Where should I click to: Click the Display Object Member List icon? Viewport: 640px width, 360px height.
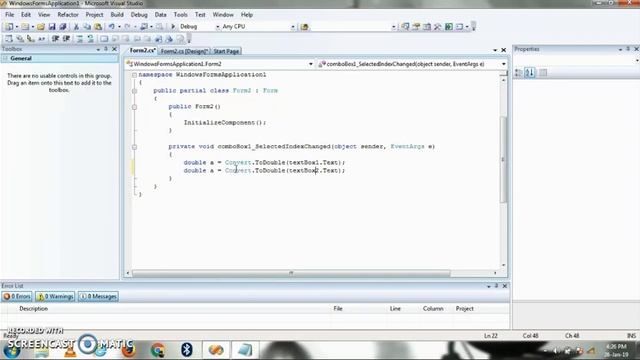(x=9, y=39)
